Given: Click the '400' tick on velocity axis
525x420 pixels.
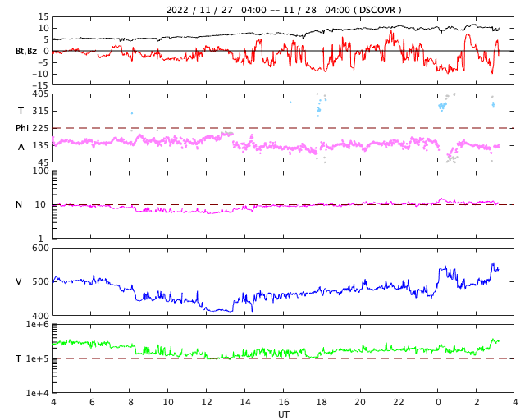Looking at the screenshot, I should point(40,316).
